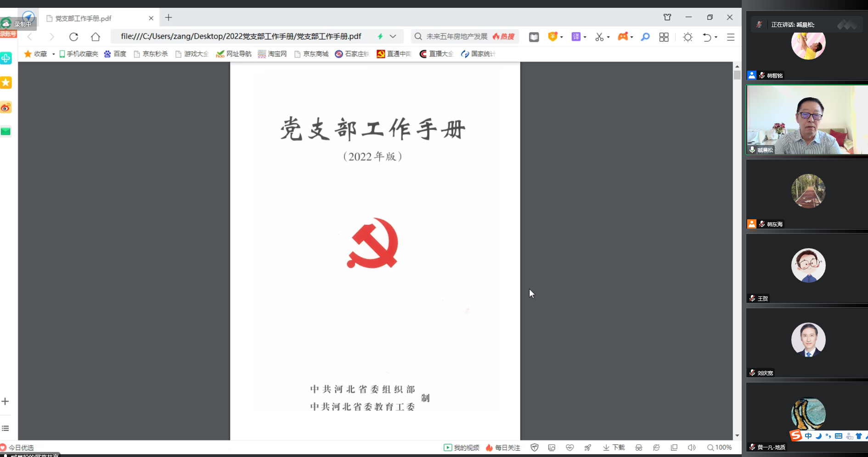Open the Weibo sidebar icon
This screenshot has height=457, width=868.
coord(6,107)
